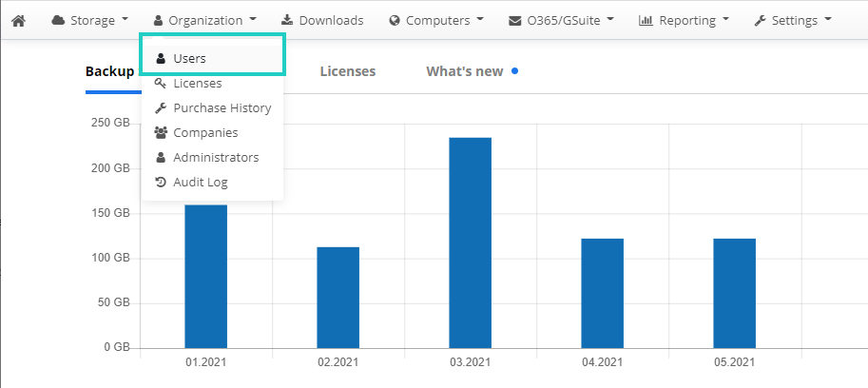Click the 04.2021 axis label
This screenshot has width=868, height=388.
(603, 362)
